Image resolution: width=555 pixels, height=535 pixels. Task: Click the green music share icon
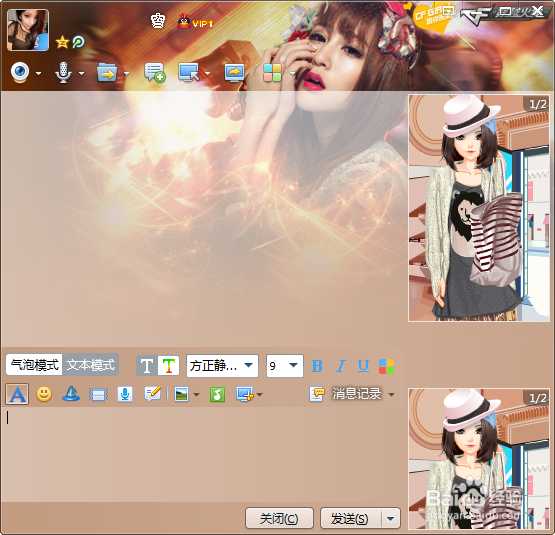(217, 394)
